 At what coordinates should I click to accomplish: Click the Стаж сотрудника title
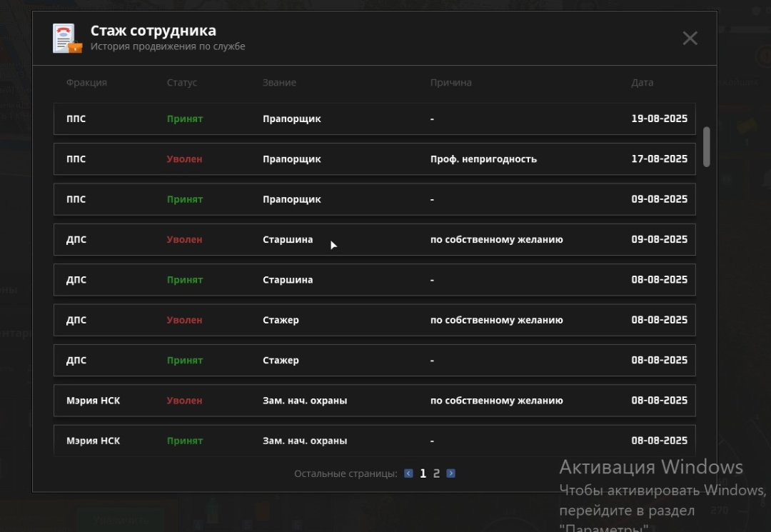coord(153,31)
